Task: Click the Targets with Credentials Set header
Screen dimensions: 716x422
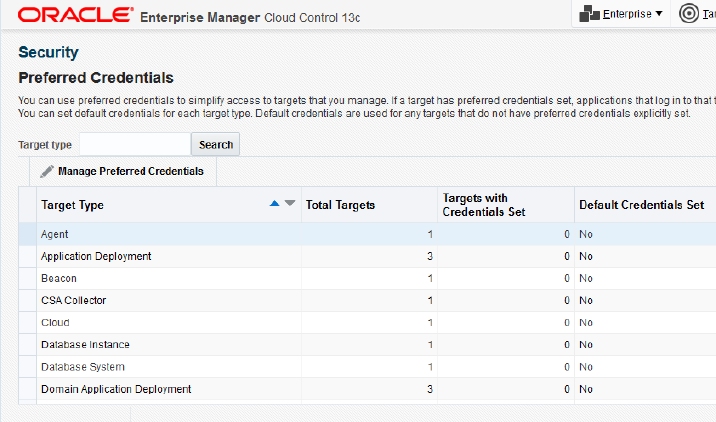Action: click(x=506, y=205)
